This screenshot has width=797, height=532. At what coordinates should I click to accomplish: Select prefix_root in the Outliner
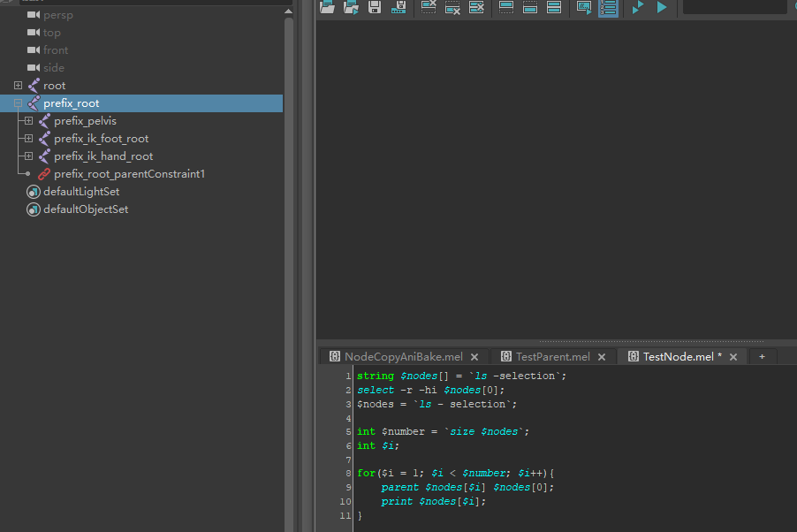click(141, 103)
